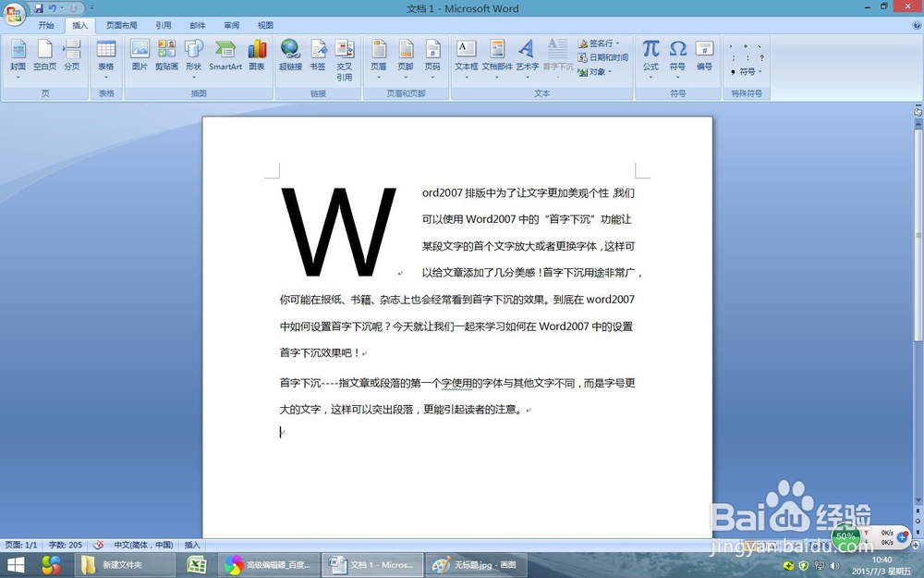
Task: Add a bookmark with 书签
Action: pos(318,55)
